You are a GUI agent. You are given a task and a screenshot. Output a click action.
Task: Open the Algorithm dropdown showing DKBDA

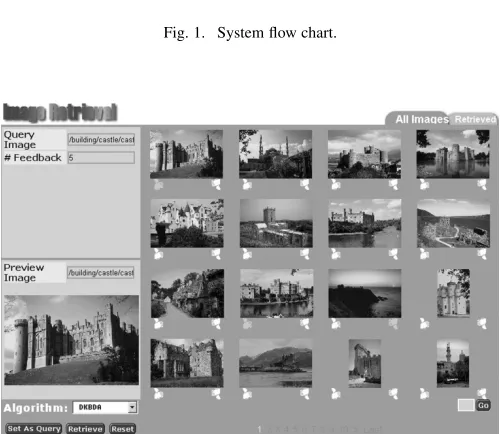(x=105, y=407)
